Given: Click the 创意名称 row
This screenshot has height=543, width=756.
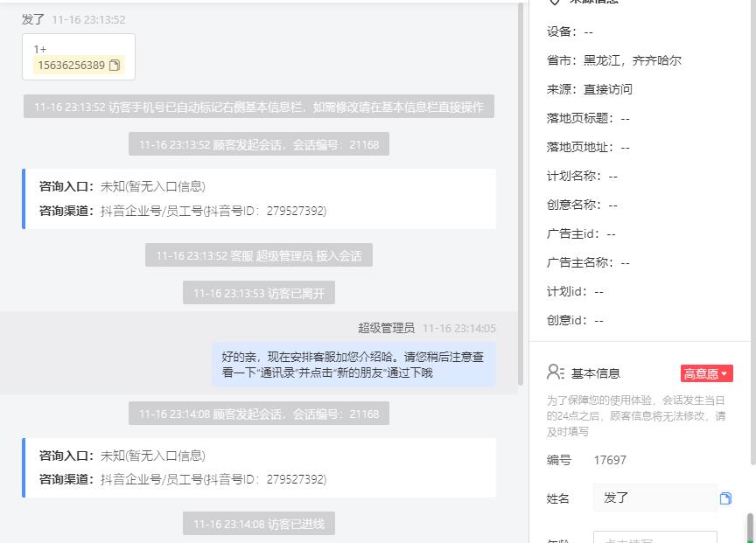Looking at the screenshot, I should coord(582,205).
